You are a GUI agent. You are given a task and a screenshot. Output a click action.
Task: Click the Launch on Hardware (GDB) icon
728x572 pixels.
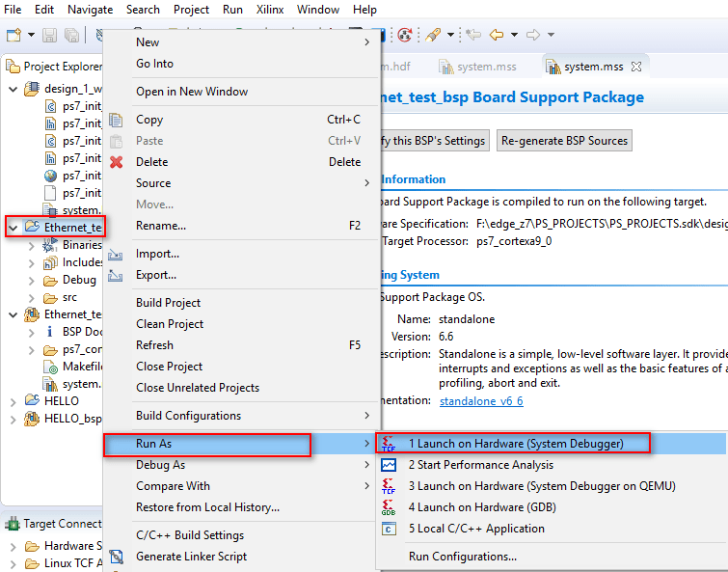(389, 507)
